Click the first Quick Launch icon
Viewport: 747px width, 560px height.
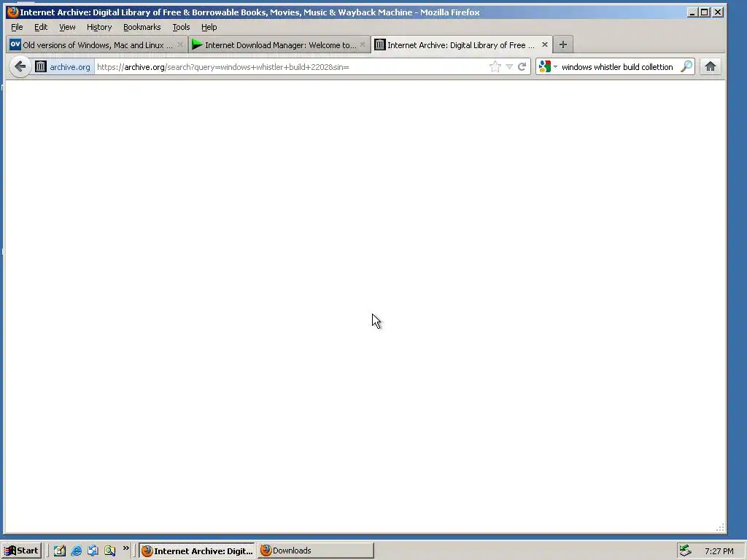click(x=60, y=551)
